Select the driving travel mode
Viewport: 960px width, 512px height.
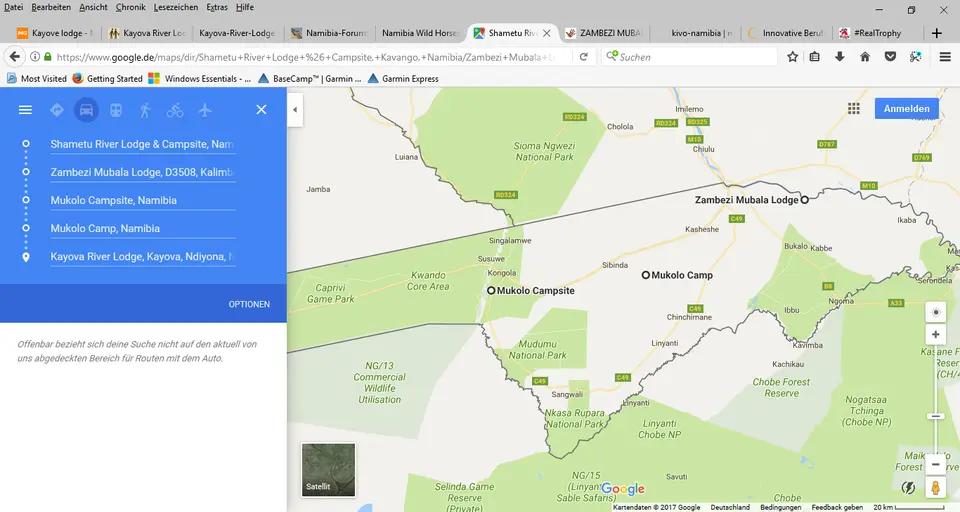tap(86, 110)
